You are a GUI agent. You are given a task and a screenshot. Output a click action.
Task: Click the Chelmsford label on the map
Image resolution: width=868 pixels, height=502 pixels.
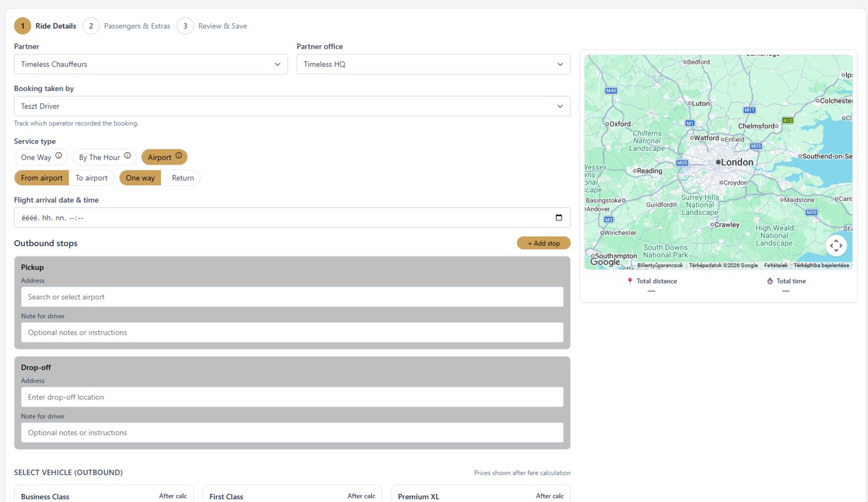[756, 126]
